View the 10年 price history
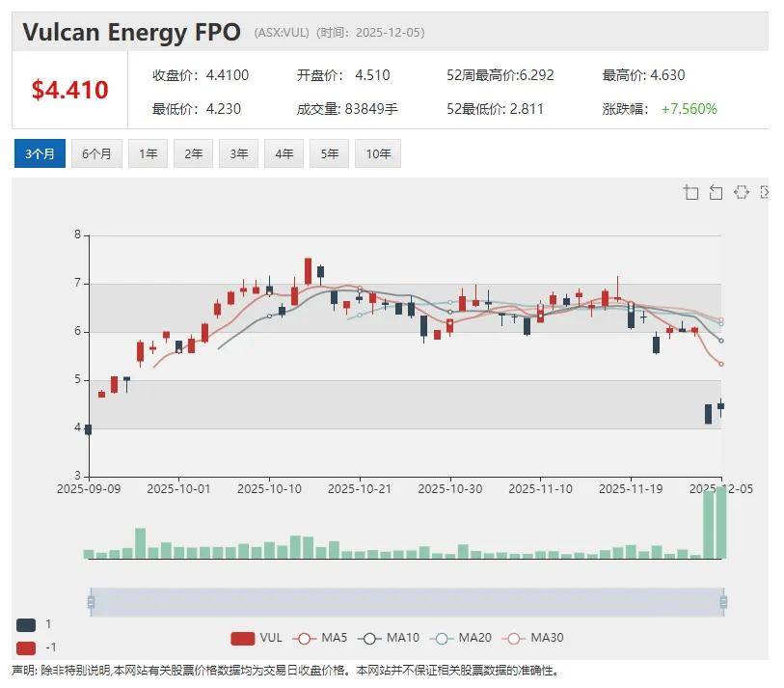This screenshot has height=688, width=784. [377, 153]
